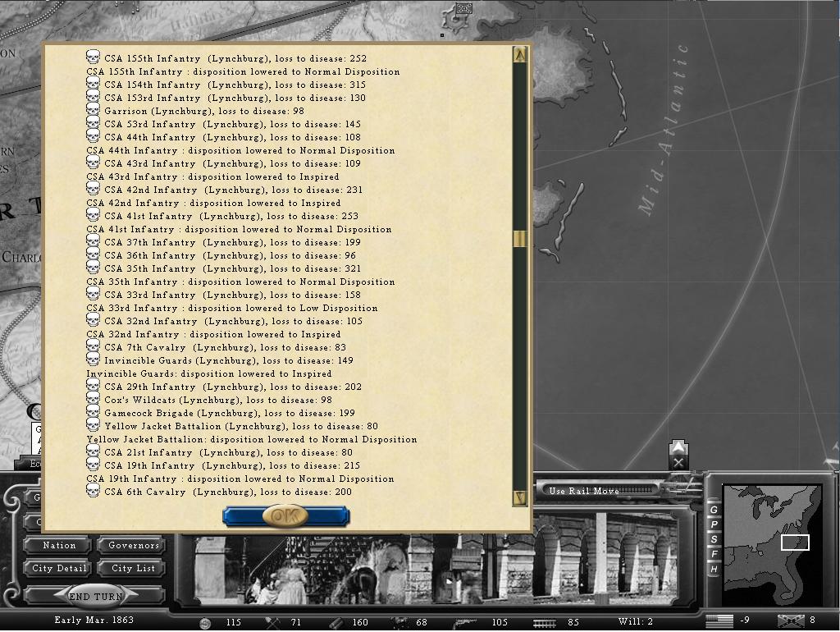Click skull icon beside CSA 155th Infantry loss

[x=93, y=57]
